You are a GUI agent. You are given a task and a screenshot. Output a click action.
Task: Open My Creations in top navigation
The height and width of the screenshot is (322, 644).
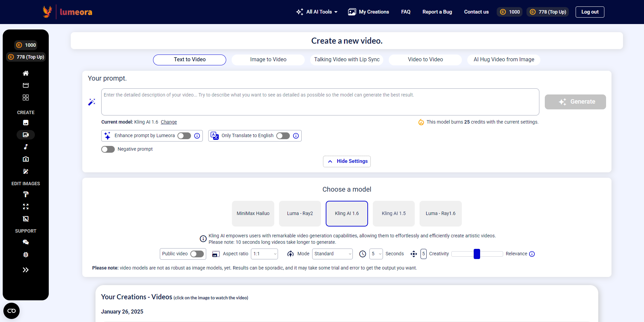click(x=369, y=12)
